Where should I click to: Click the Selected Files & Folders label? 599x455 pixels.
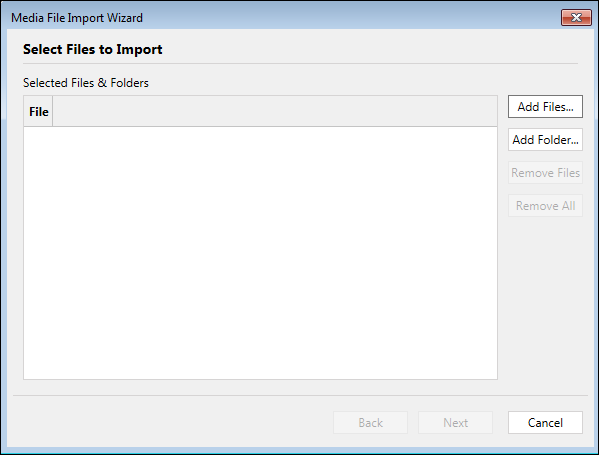pyautogui.click(x=86, y=83)
